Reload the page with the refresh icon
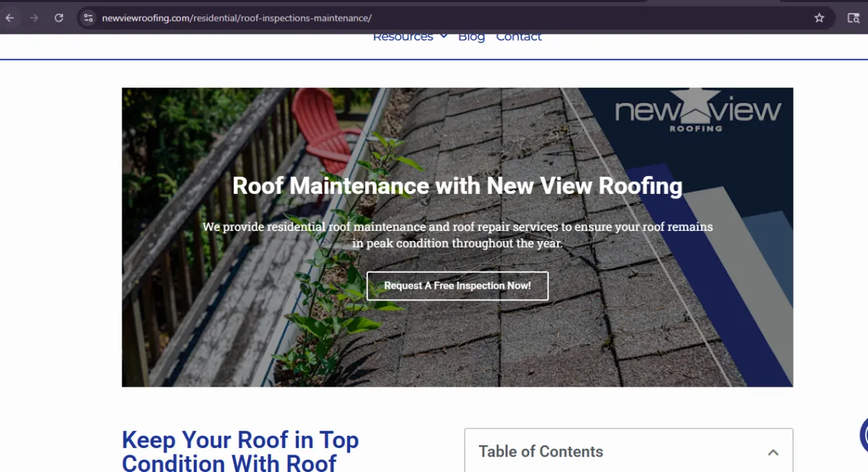Viewport: 868px width, 472px height. pos(59,18)
